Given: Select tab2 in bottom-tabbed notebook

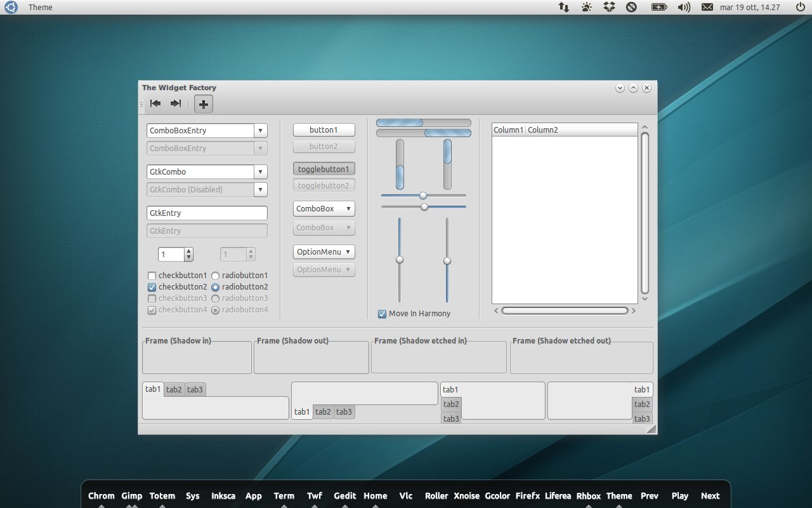Looking at the screenshot, I should 323,411.
